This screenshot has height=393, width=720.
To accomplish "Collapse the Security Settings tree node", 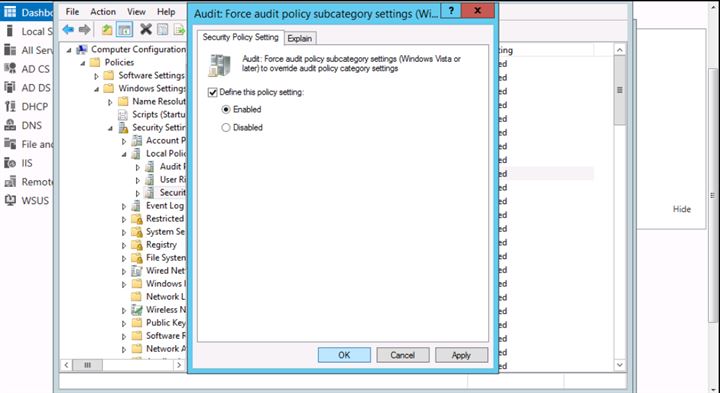I will click(110, 128).
